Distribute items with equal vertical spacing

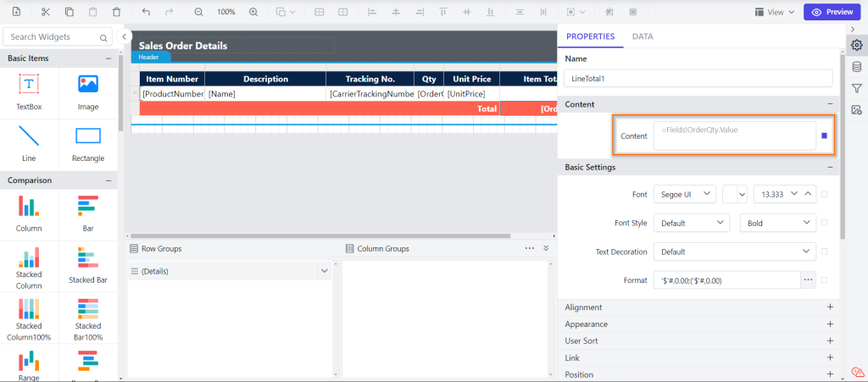coord(520,12)
